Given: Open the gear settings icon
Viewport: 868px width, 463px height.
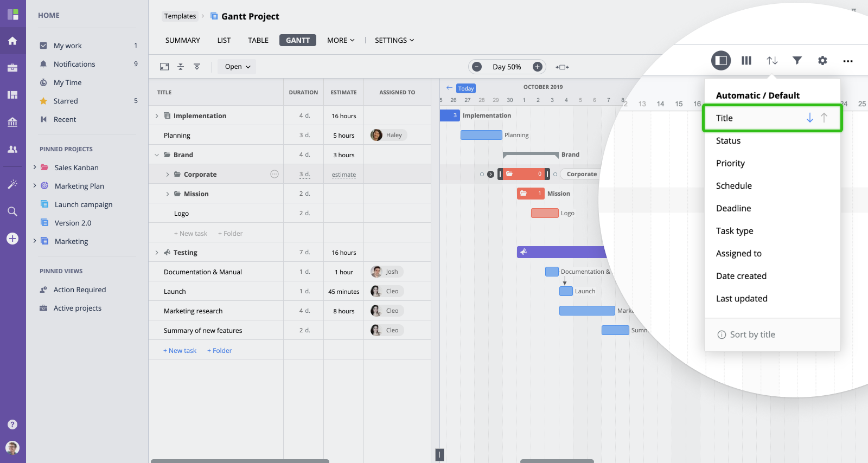Looking at the screenshot, I should point(822,60).
